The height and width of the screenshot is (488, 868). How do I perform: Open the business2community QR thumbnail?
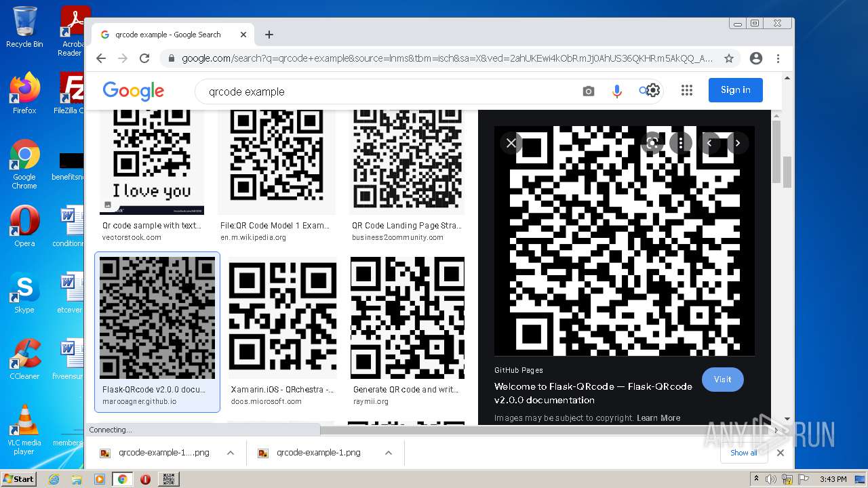(408, 161)
